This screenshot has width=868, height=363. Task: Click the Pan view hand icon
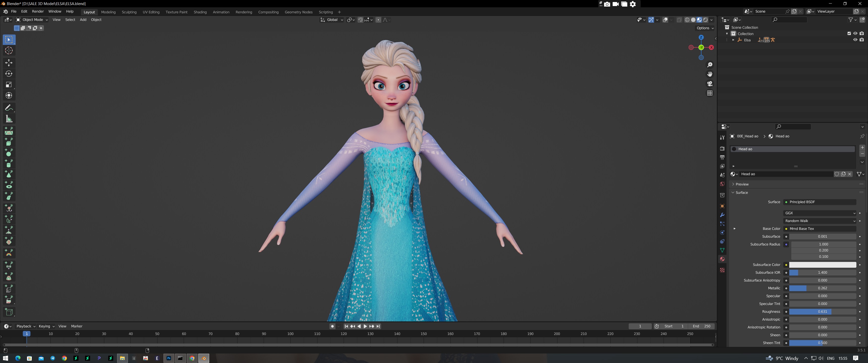(x=710, y=74)
